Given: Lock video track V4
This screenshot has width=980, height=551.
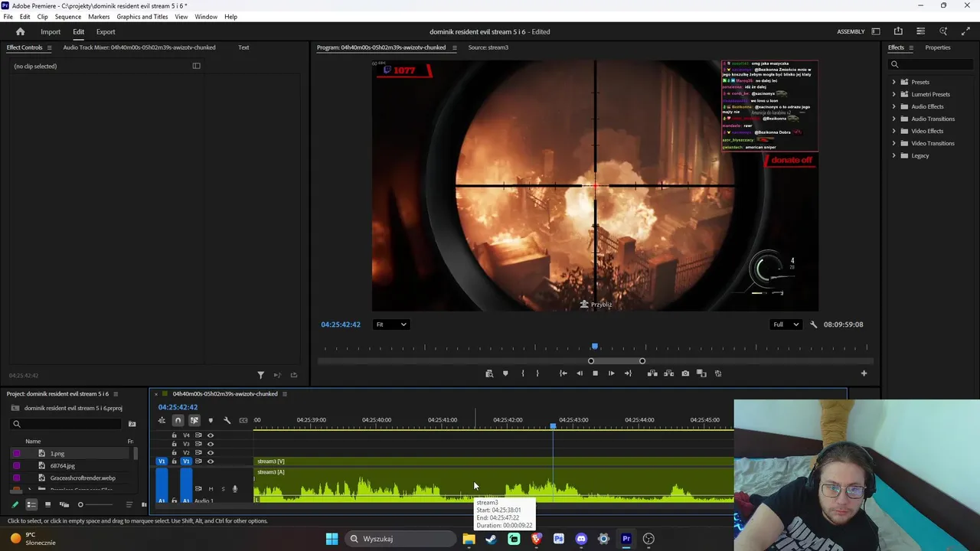Looking at the screenshot, I should (x=174, y=435).
